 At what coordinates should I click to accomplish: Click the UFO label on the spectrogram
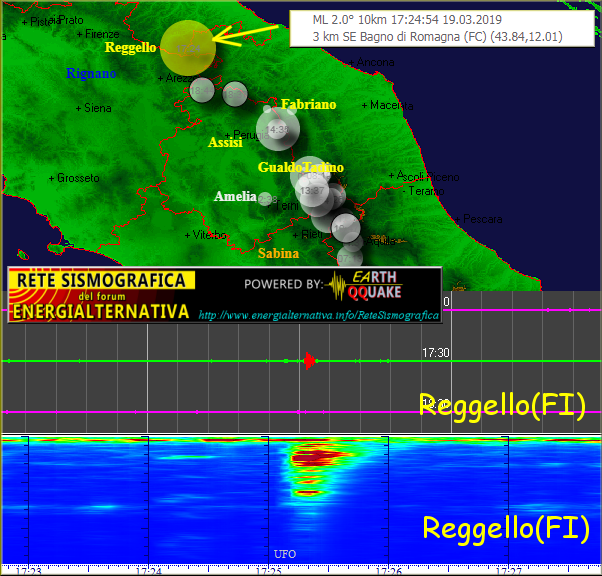coord(285,554)
